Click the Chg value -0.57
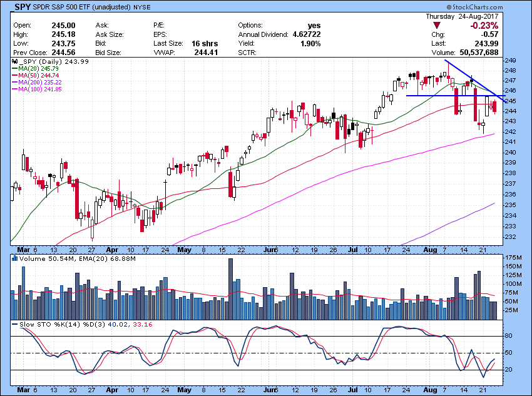 pos(489,34)
